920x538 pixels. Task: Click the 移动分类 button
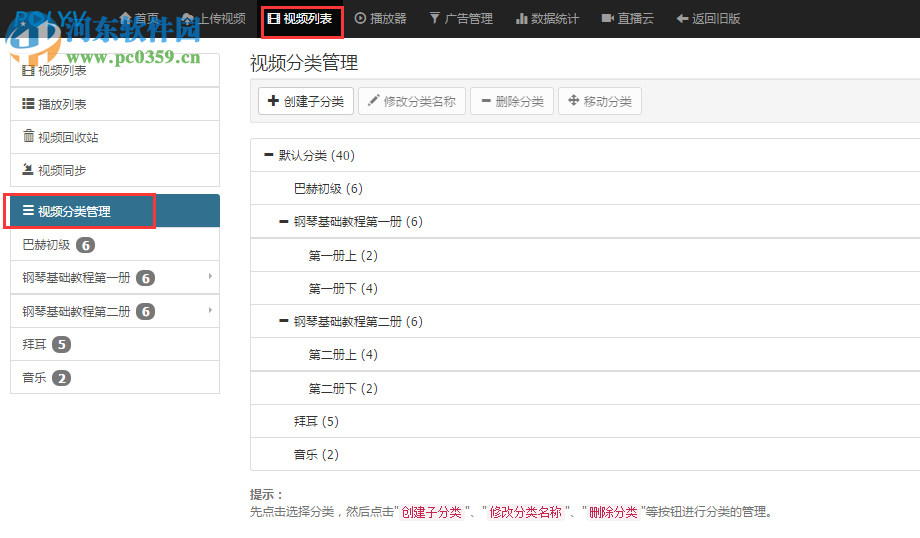click(600, 101)
